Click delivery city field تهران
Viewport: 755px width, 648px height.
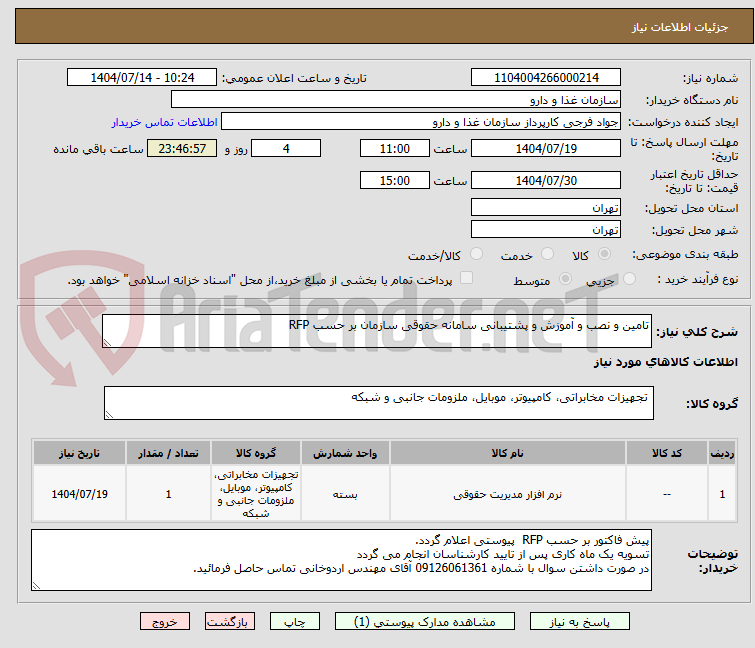point(546,230)
